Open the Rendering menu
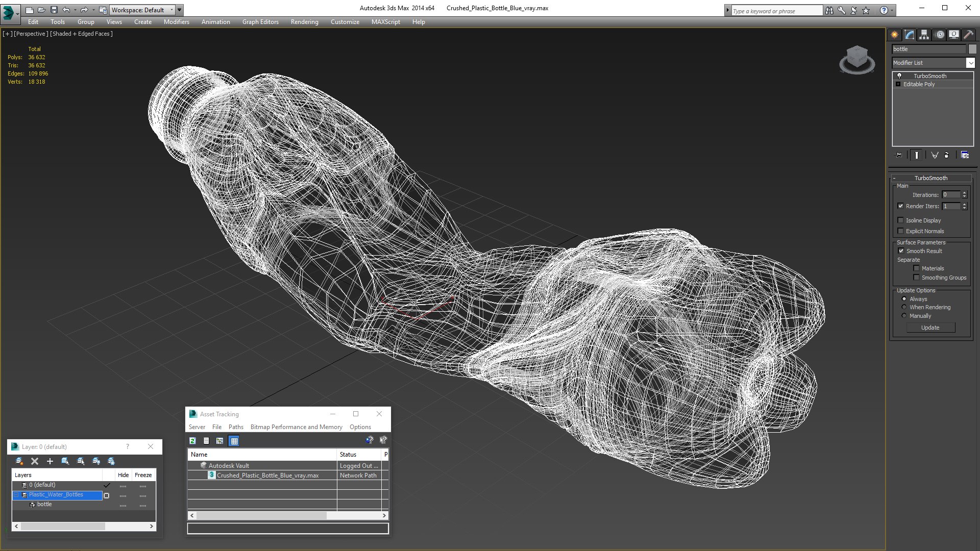Viewport: 980px width, 551px height. click(304, 22)
